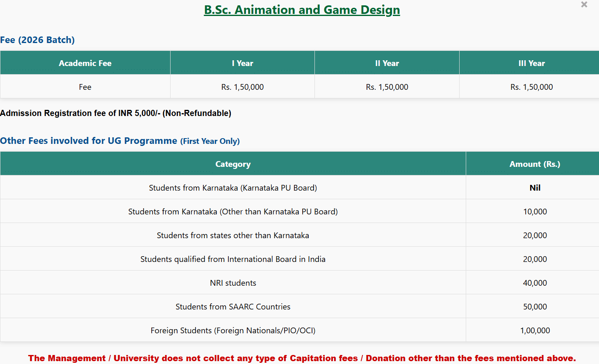599x364 pixels.
Task: Close the fee details popup
Action: click(x=584, y=5)
